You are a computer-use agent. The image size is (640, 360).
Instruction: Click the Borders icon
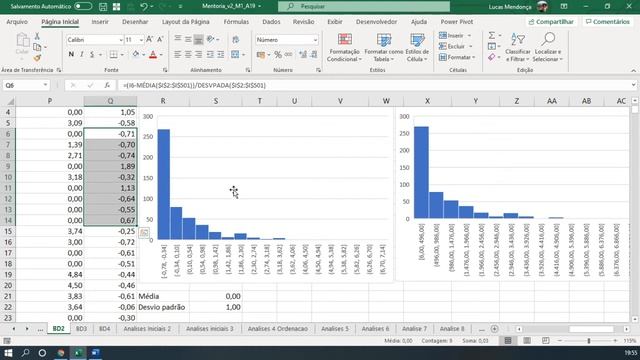coord(113,54)
